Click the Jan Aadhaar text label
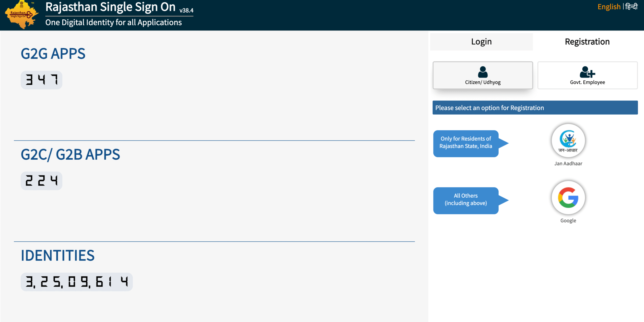 click(568, 164)
